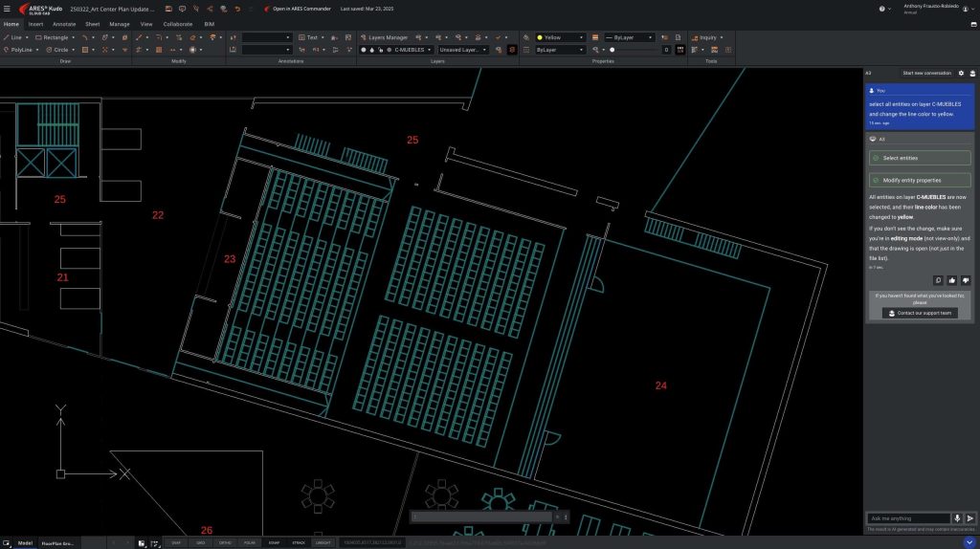Select the Circle tool
This screenshot has width=980, height=549.
[56, 50]
